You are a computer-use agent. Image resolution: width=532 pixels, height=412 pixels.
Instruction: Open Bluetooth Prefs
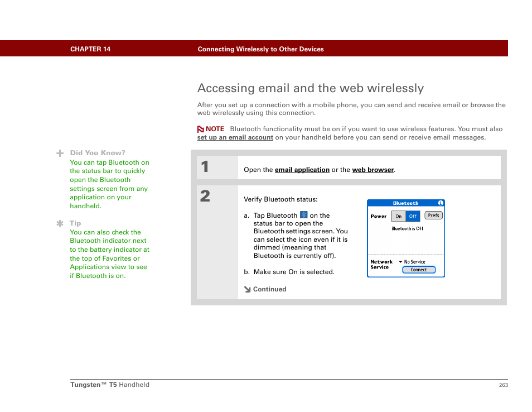pyautogui.click(x=434, y=215)
